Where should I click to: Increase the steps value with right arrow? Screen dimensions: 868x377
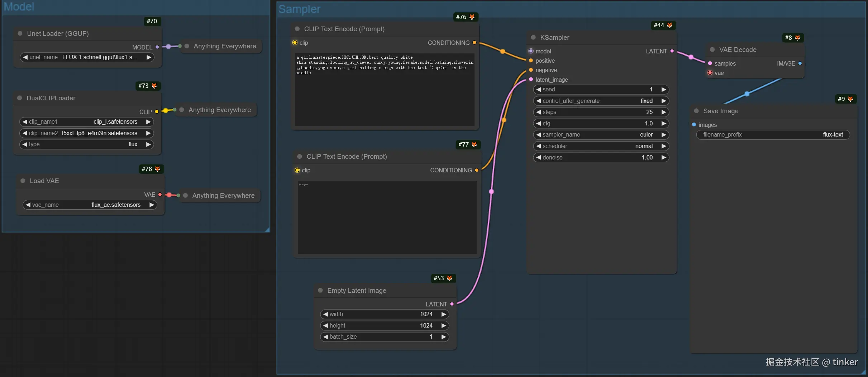(664, 112)
